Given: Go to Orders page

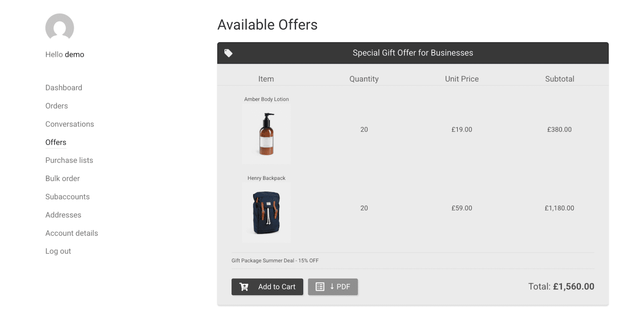Looking at the screenshot, I should point(57,106).
